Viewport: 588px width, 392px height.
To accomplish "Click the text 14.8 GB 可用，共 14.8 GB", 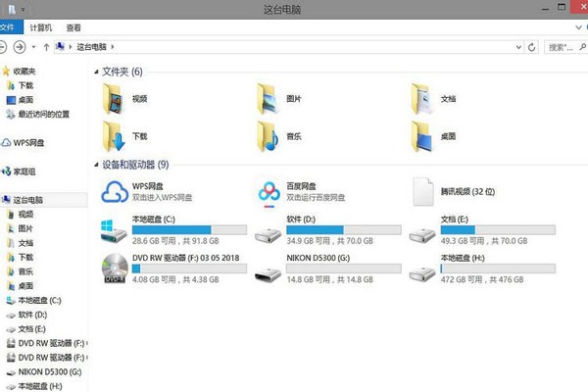I will 329,279.
